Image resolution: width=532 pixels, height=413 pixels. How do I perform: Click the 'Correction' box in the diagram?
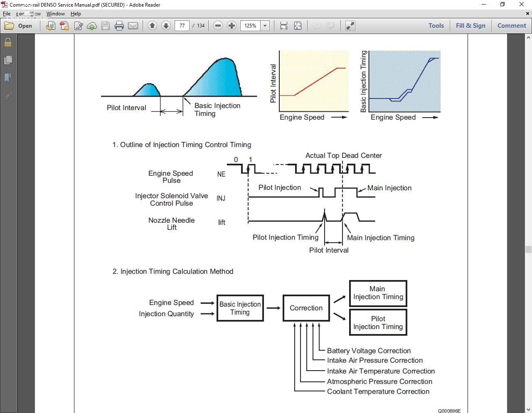pyautogui.click(x=306, y=308)
